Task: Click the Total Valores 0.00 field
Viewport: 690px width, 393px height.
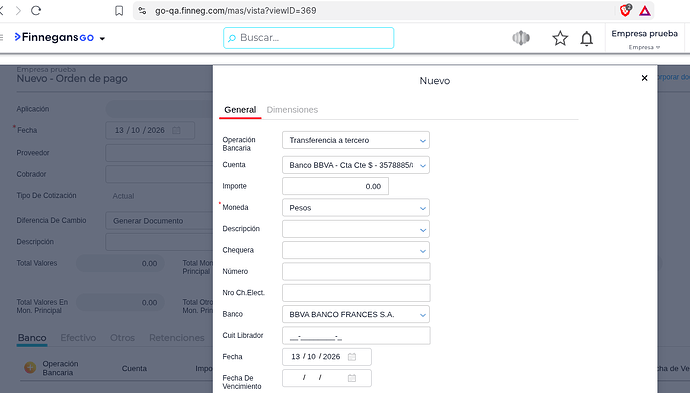Action: point(120,264)
